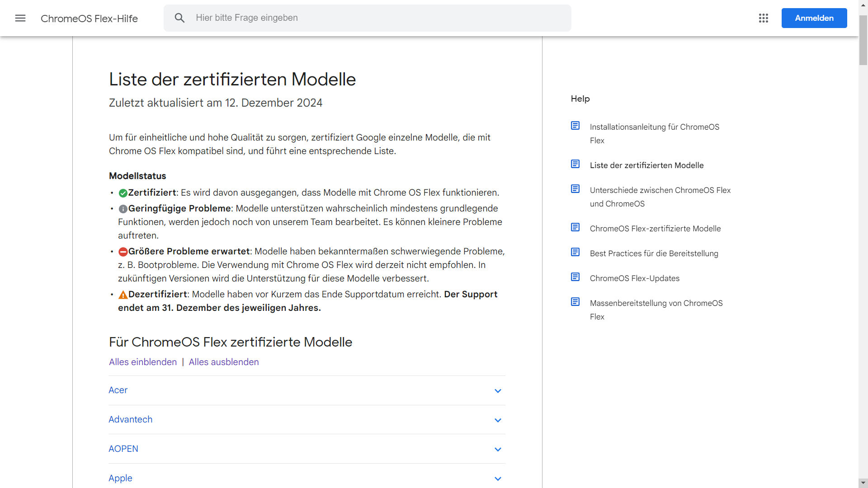Viewport: 868px width, 488px height.
Task: Click Alles ausblenden link
Action: click(224, 362)
